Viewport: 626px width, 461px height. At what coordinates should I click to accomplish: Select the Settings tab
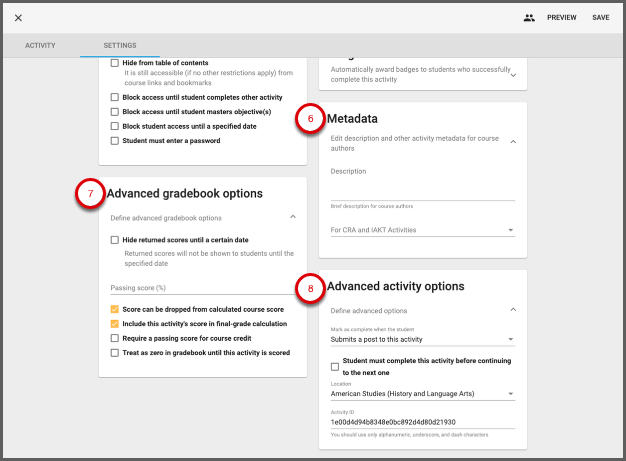pyautogui.click(x=120, y=46)
